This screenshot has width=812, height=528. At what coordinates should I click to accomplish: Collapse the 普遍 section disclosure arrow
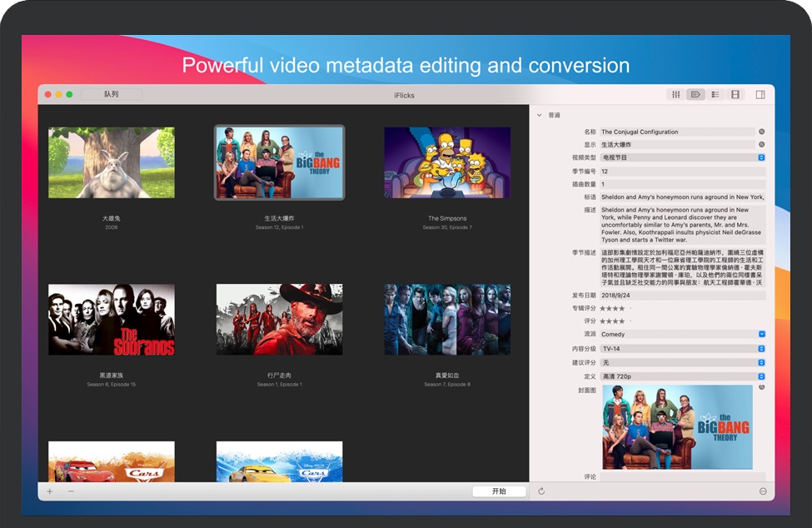tap(540, 115)
